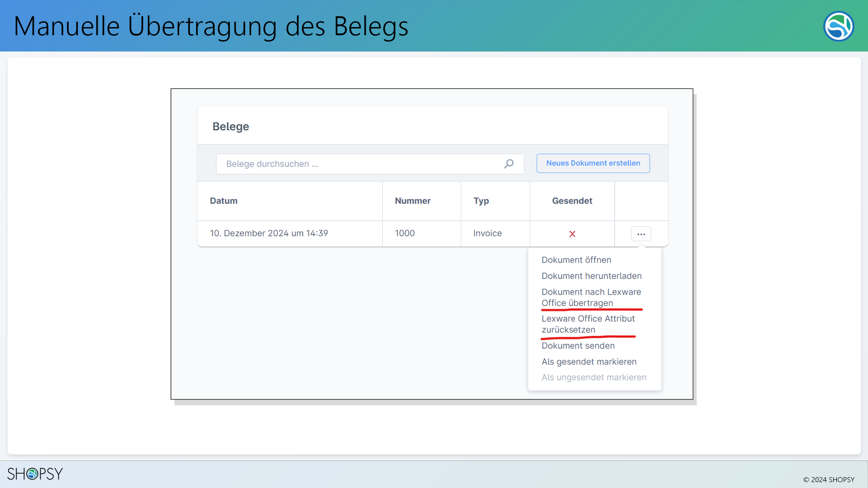This screenshot has height=488, width=868.
Task: Choose Lexware Office Attribut zurücksetzen
Action: pyautogui.click(x=588, y=324)
